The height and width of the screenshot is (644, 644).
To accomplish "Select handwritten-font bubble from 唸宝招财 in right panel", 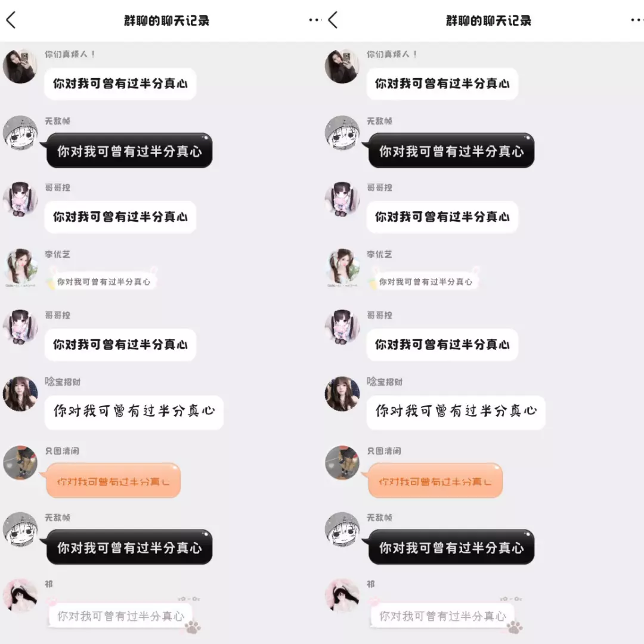I will point(456,413).
